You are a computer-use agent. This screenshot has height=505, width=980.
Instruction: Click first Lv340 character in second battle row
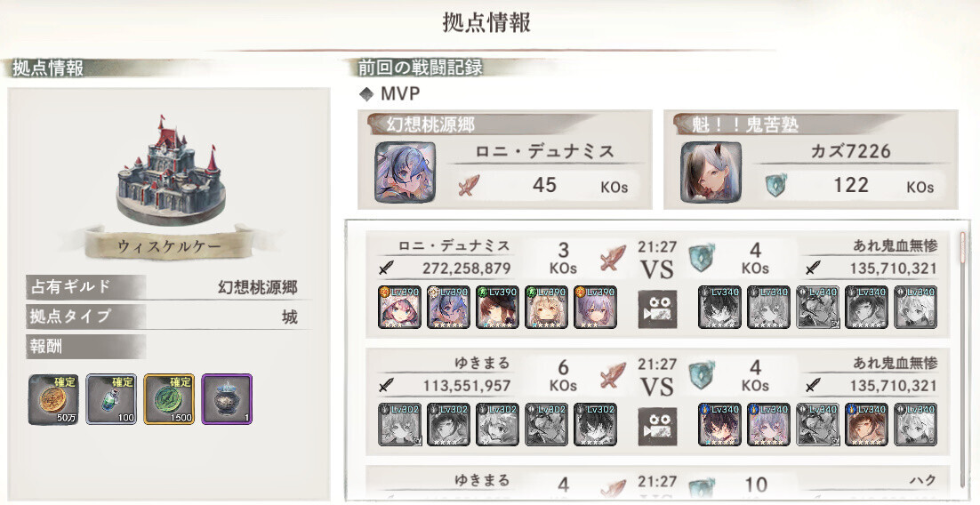click(x=719, y=424)
